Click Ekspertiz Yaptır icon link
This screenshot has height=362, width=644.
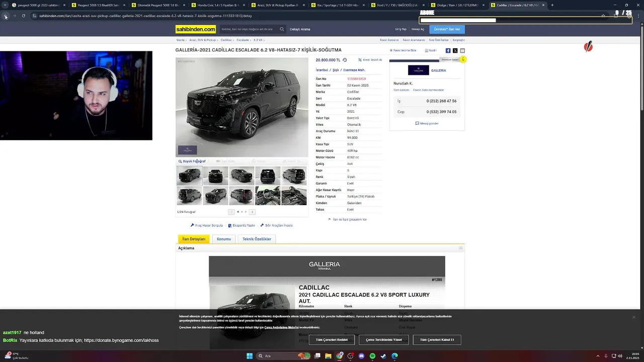[242, 225]
